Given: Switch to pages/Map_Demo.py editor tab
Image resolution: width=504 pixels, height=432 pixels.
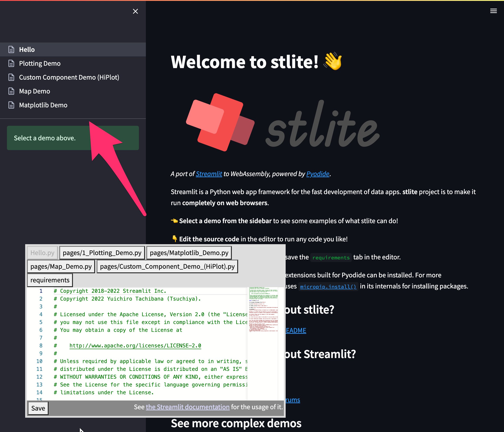Looking at the screenshot, I should 61,267.
